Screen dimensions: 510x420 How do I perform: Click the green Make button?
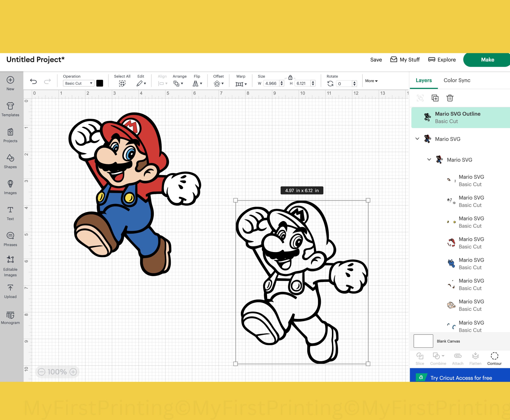487,59
